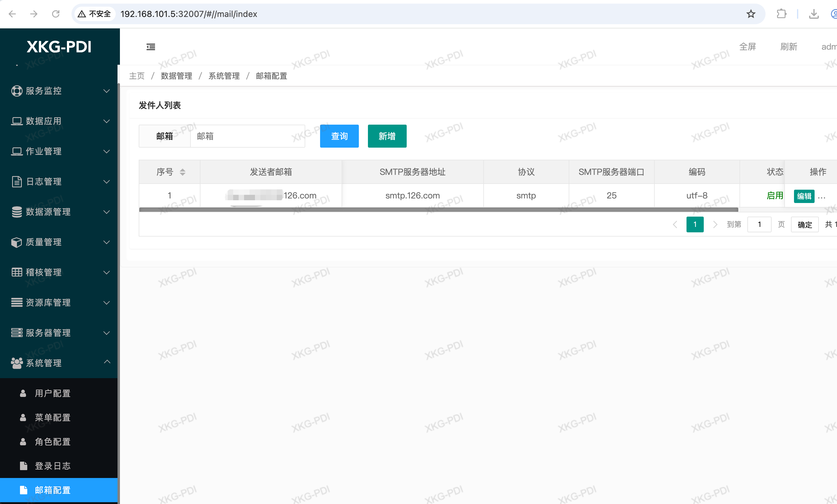Focus the 邮箱 search input field
The width and height of the screenshot is (837, 504).
247,136
